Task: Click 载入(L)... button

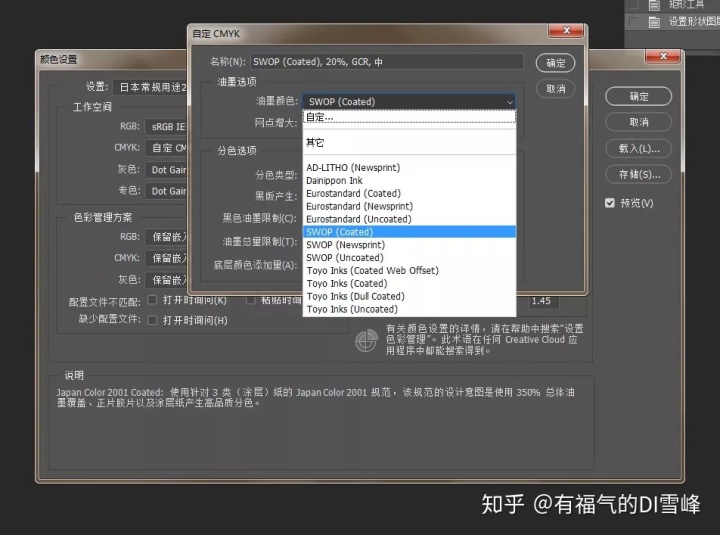Action: pyautogui.click(x=638, y=148)
